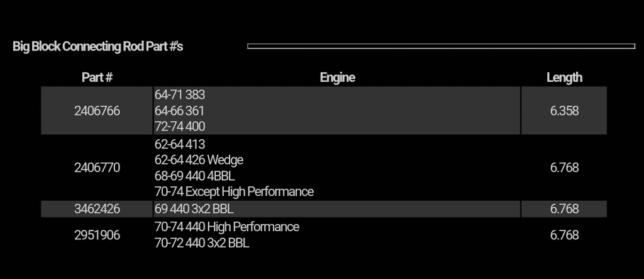Select part number 2406770
The image size is (644, 279).
(97, 168)
